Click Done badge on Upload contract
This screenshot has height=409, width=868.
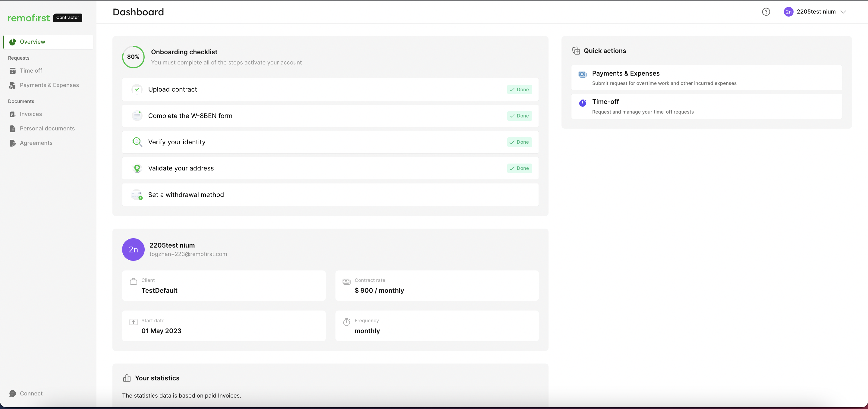[519, 89]
